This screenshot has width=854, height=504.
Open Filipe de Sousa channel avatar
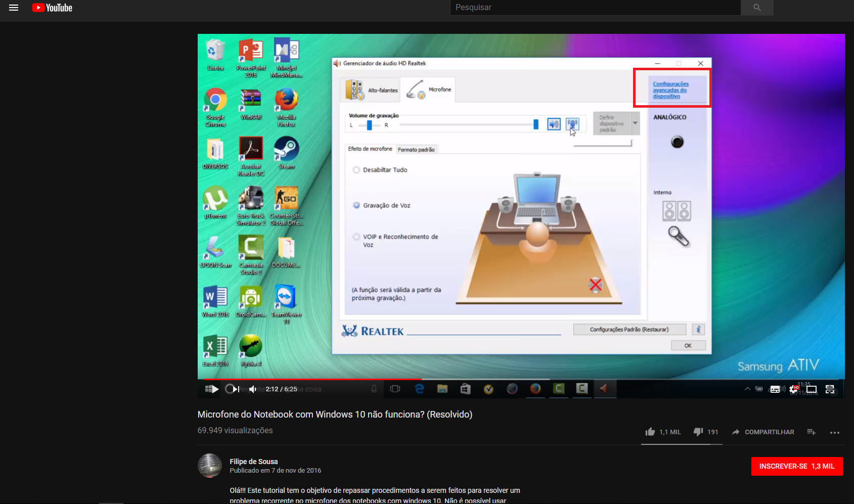pos(210,466)
